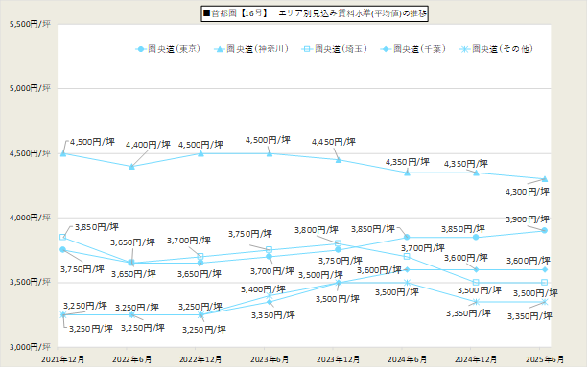Click the 圏央道(埼玉) legend square marker

(307, 49)
